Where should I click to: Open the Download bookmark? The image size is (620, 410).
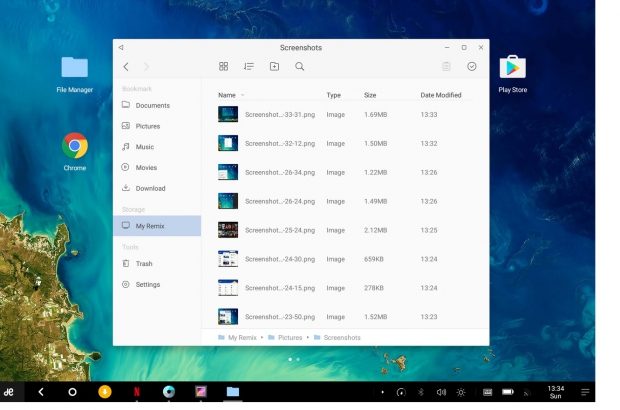157,188
